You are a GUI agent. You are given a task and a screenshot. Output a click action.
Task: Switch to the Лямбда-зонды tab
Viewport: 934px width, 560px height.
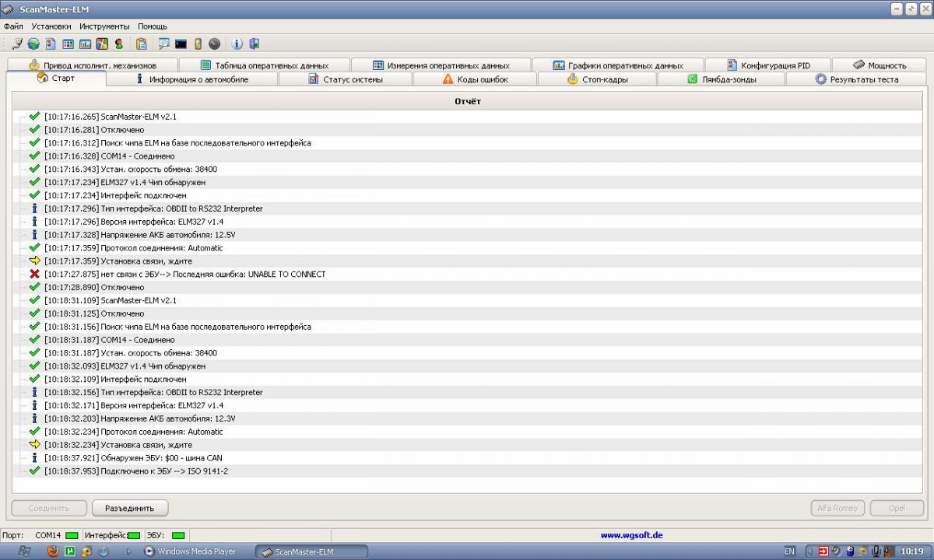click(721, 79)
